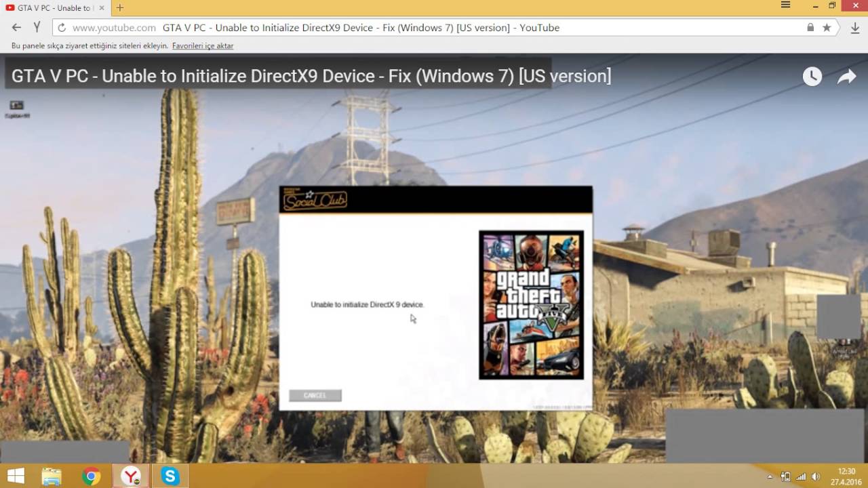The image size is (868, 488).
Task: Click the Social Club logo in the dialog
Action: click(315, 200)
